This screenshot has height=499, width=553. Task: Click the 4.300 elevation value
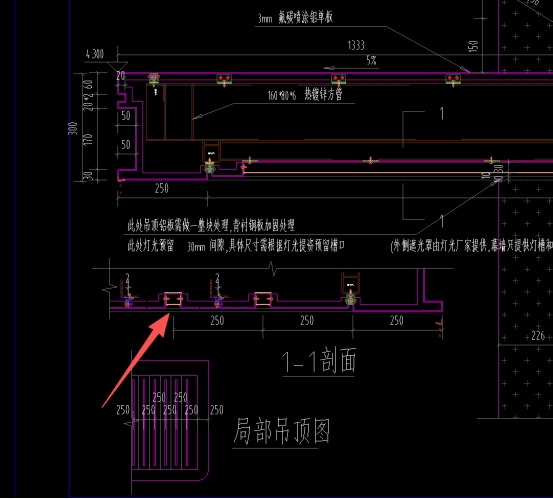point(95,54)
